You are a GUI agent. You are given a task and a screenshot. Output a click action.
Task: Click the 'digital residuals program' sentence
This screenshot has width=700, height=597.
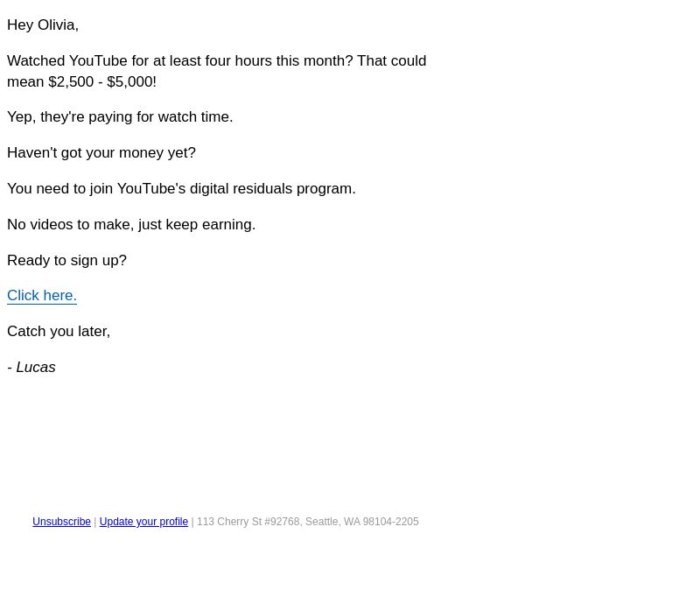(x=181, y=188)
